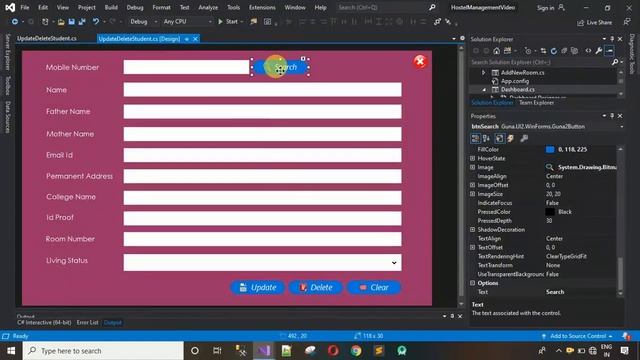Click the Search button on the form
This screenshot has width=640, height=360.
click(280, 67)
